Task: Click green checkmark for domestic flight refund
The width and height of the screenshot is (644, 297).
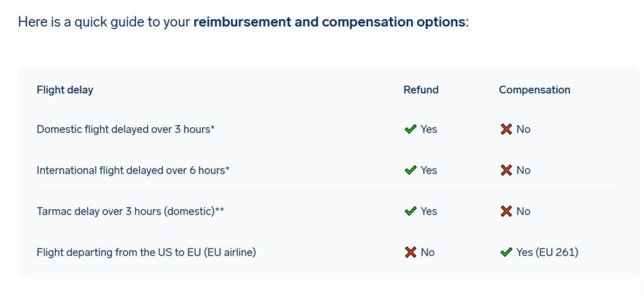Action: click(x=411, y=129)
